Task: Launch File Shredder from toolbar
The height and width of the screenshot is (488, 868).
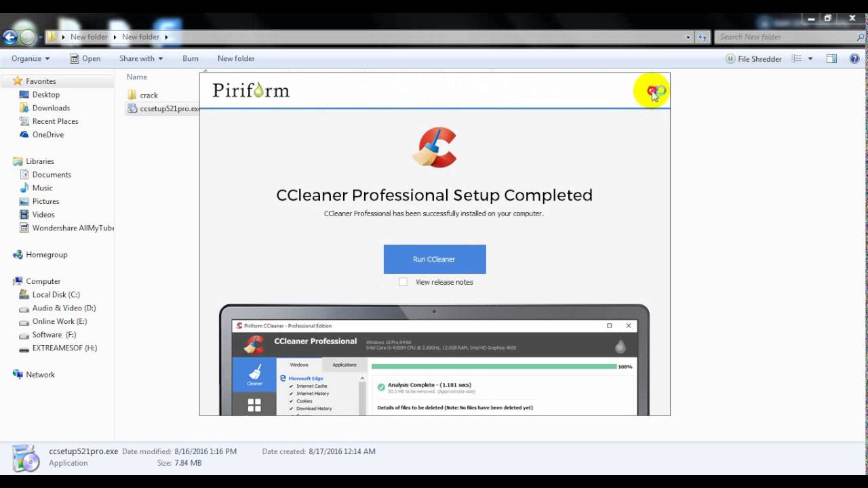Action: click(753, 59)
